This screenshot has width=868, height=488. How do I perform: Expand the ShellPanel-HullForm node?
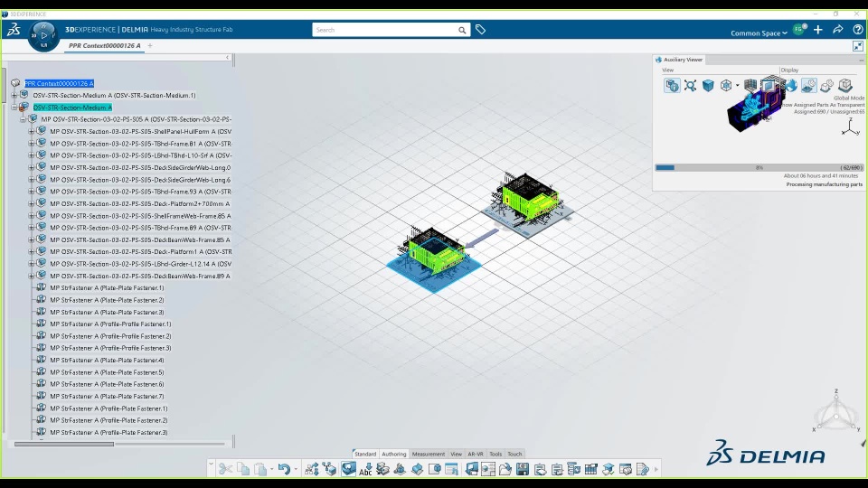pos(32,132)
